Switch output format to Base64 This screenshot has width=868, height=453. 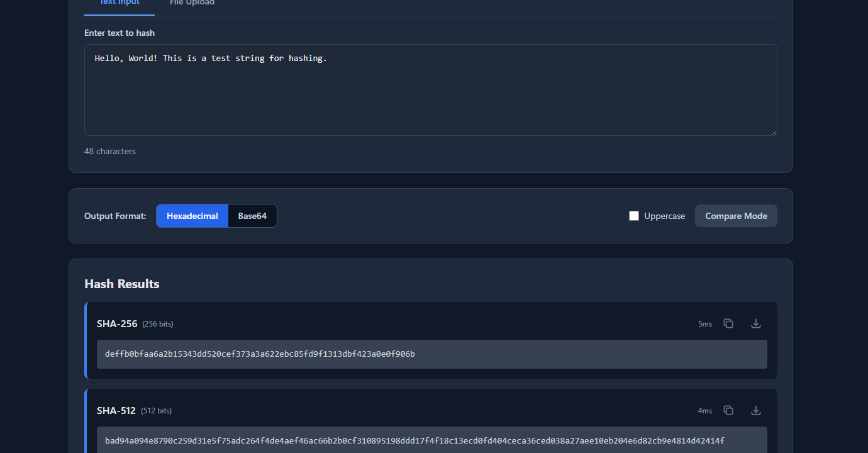252,216
